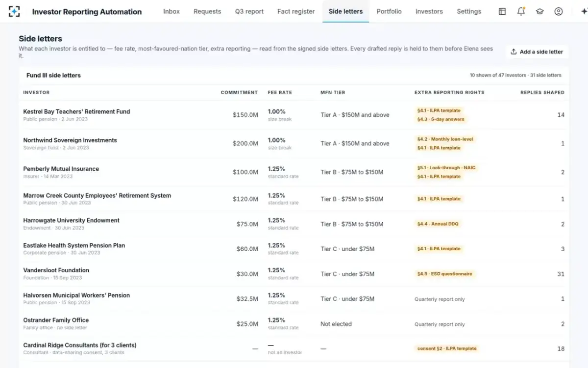The image size is (588, 368).
Task: Click Pemberly's Tier B $75M to $150M
Action: [352, 172]
